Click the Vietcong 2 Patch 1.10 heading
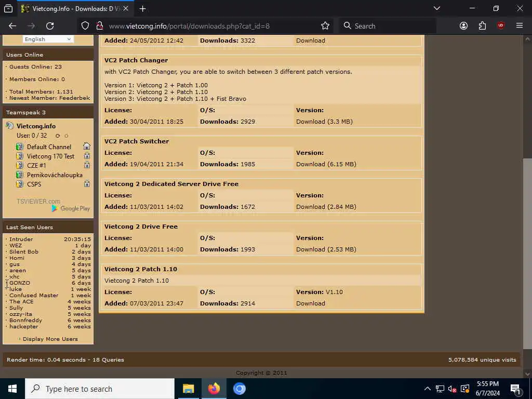Screen dimensions: 532x399 tap(140, 269)
